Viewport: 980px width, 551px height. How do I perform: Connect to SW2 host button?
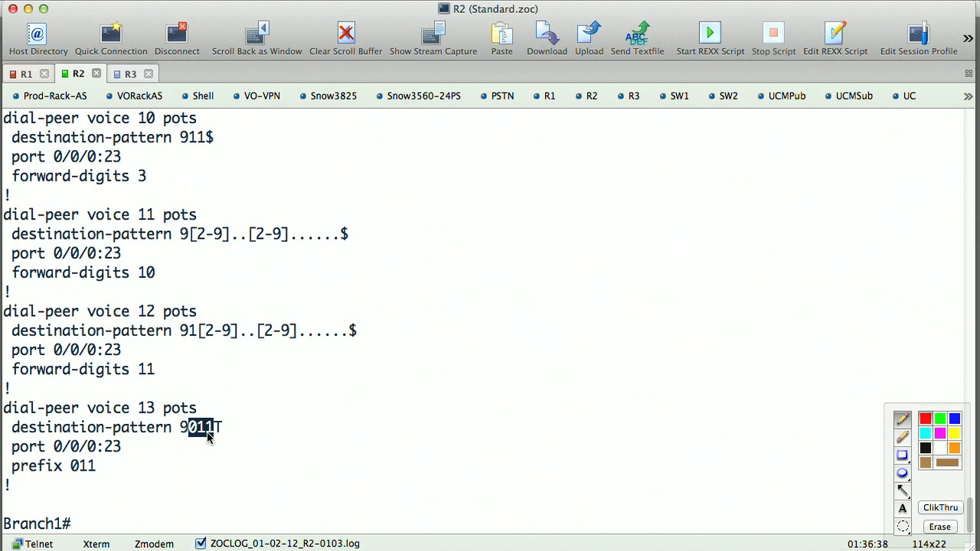tap(723, 96)
